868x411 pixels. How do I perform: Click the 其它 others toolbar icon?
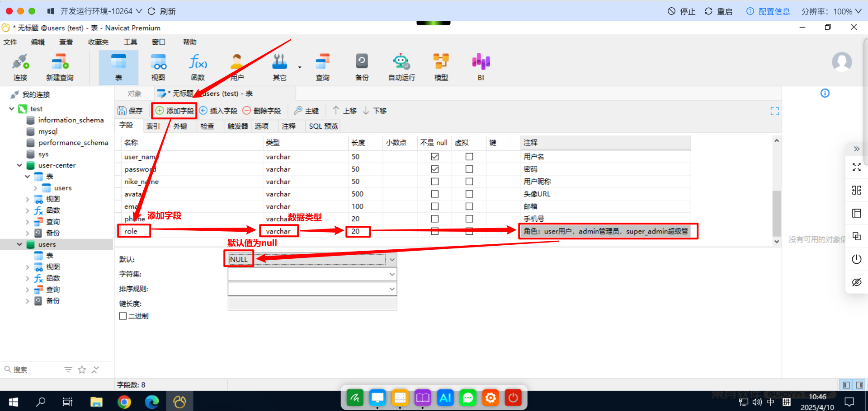coord(279,67)
